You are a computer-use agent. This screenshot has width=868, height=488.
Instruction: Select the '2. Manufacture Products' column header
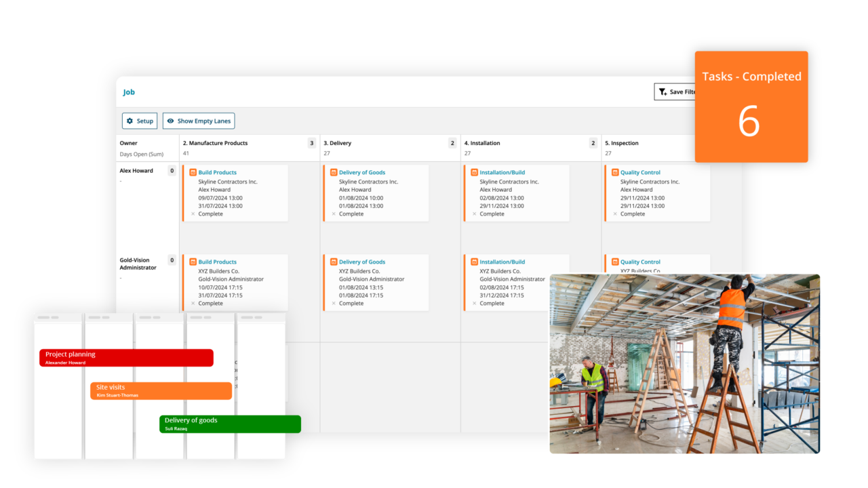pos(215,144)
